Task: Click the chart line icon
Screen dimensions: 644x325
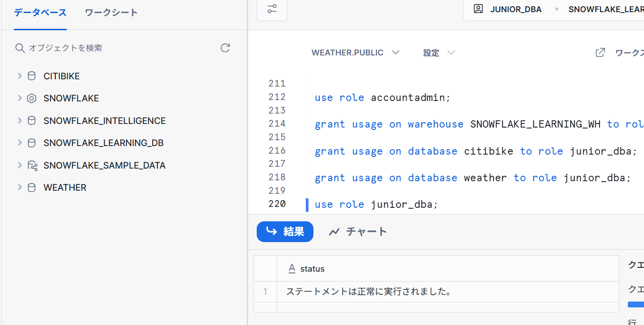Action: tap(334, 232)
